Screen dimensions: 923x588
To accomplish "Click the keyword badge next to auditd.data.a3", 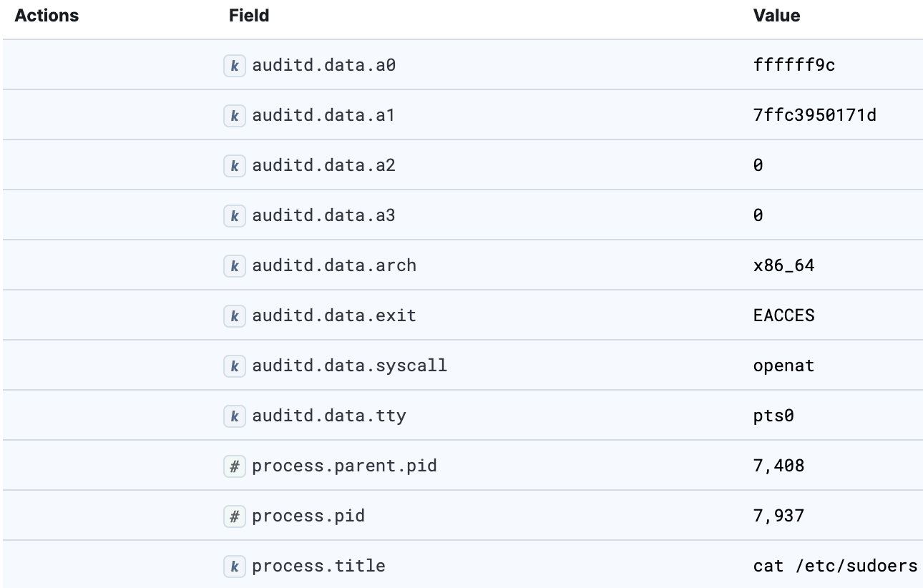I will point(235,215).
